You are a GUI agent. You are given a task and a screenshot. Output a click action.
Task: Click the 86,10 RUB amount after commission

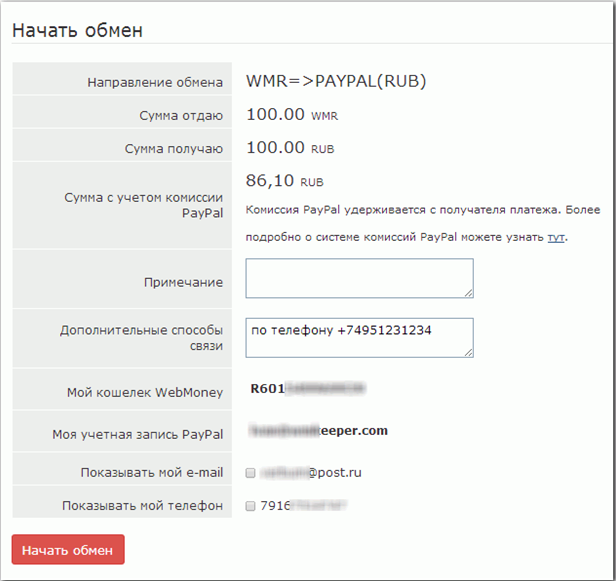pos(284,181)
